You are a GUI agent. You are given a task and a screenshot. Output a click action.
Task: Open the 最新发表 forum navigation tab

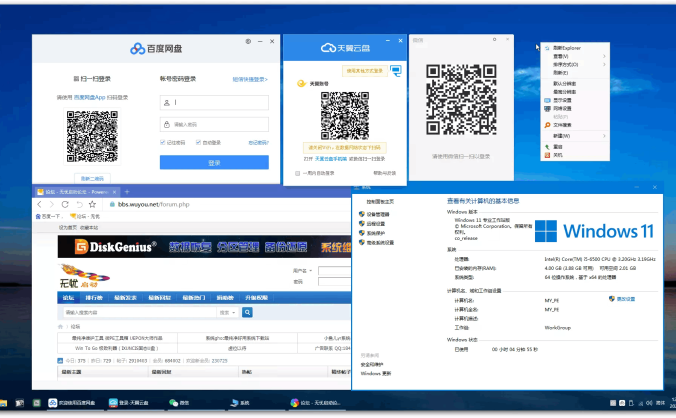(x=125, y=298)
